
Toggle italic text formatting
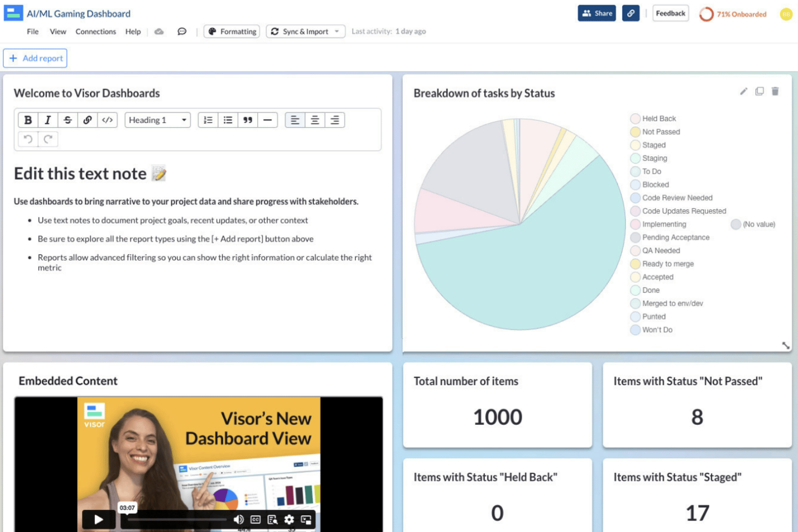(47, 120)
